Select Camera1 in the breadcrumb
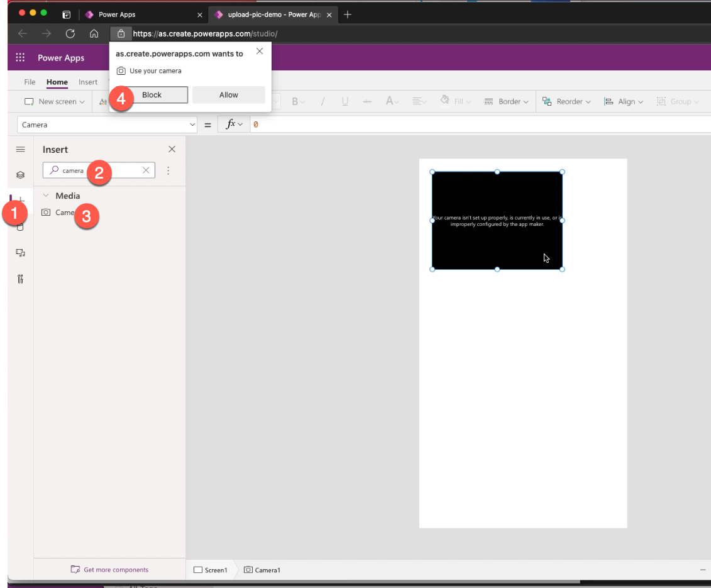The width and height of the screenshot is (711, 588). click(x=262, y=570)
